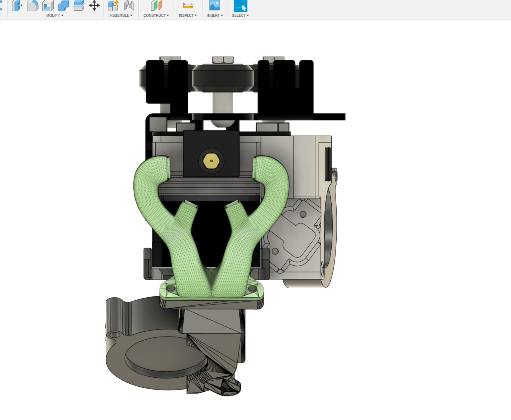Select the Split Body tool
Screen dimensions: 511x420
(x=79, y=5)
